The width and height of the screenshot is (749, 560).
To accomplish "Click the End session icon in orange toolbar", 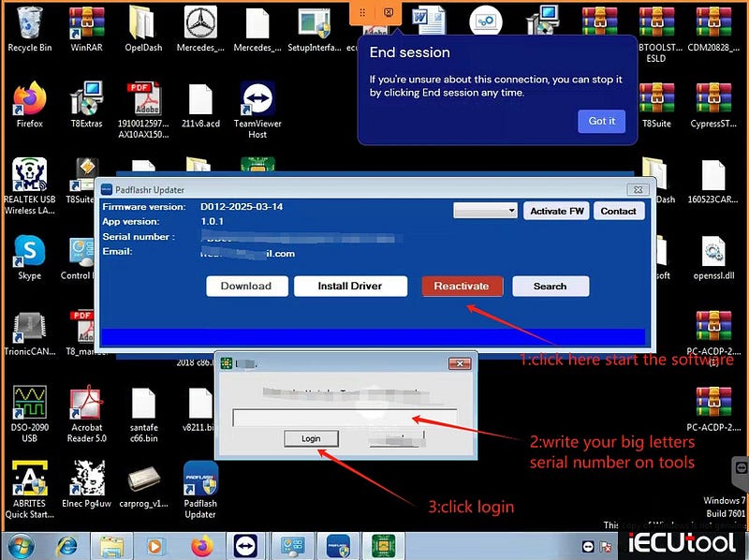I will (x=389, y=12).
